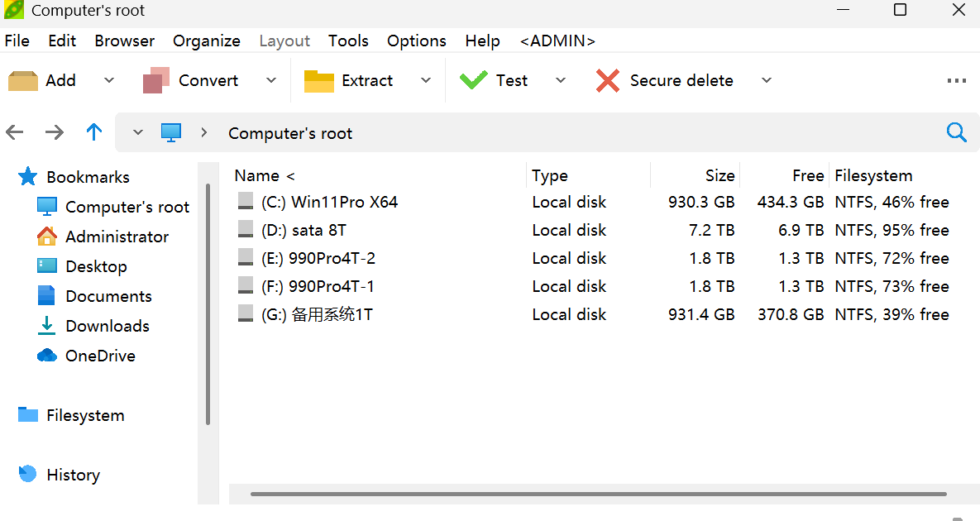Open search with the magnifier icon
This screenshot has width=980, height=521.
tap(956, 132)
